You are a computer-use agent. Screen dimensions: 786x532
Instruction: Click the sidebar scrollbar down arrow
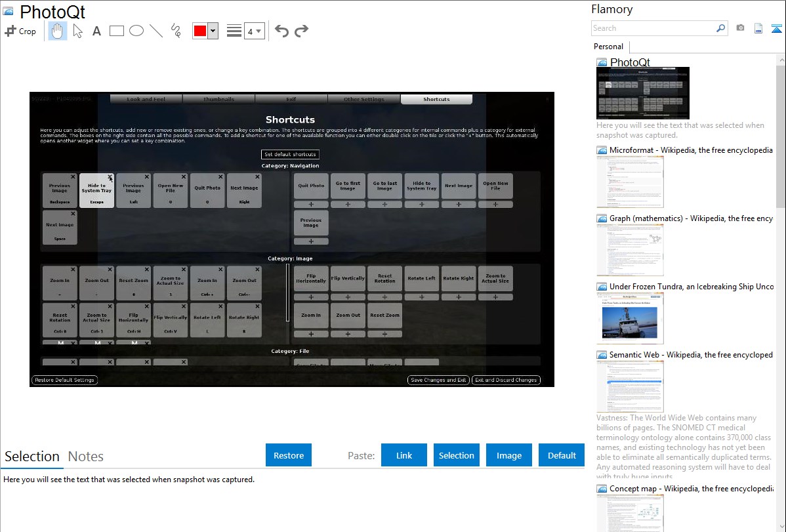click(x=781, y=527)
